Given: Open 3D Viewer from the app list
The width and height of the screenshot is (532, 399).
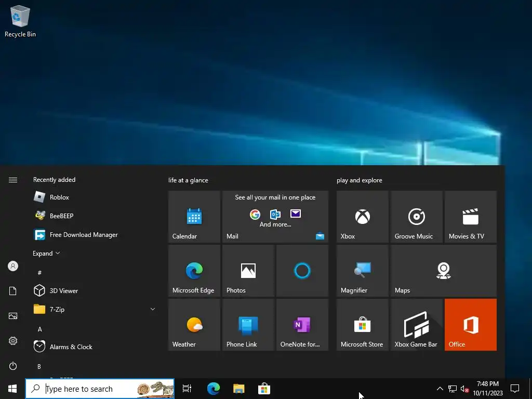Looking at the screenshot, I should 94,291.
